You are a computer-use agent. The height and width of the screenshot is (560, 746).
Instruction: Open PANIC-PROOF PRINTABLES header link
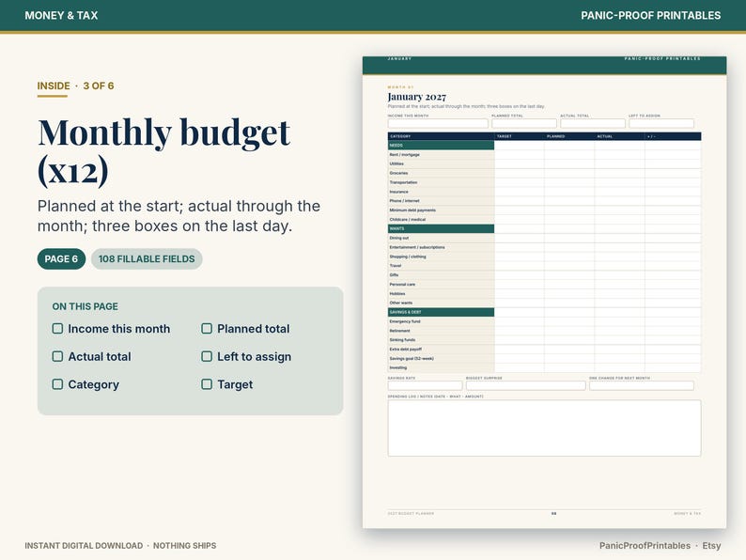click(650, 15)
